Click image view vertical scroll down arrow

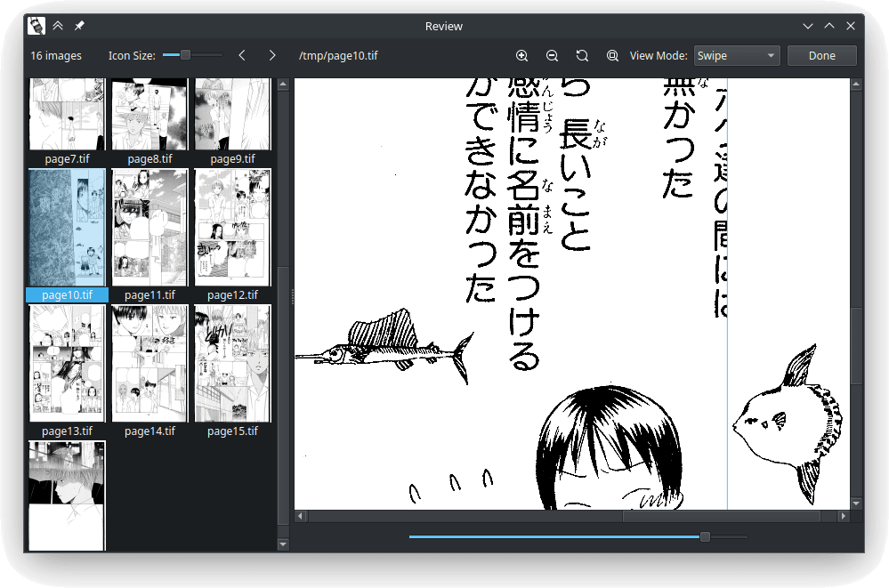pos(856,503)
